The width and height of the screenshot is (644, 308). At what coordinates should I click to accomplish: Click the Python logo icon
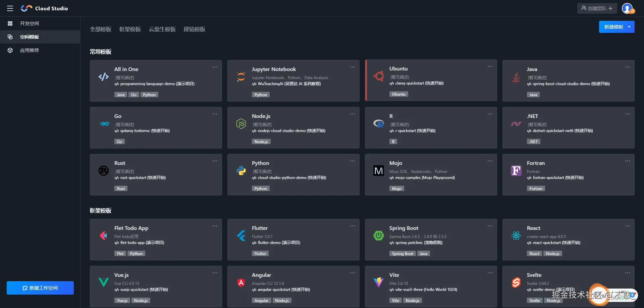(241, 171)
